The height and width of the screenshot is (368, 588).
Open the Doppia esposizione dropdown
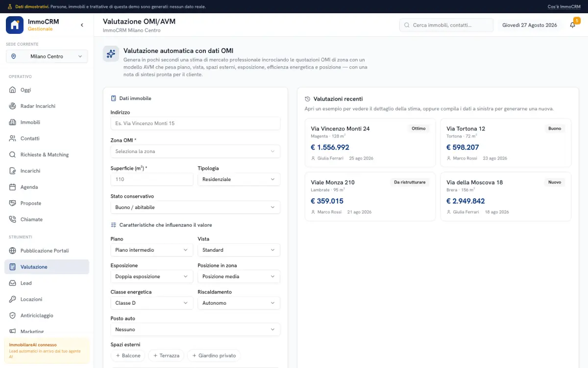(152, 277)
